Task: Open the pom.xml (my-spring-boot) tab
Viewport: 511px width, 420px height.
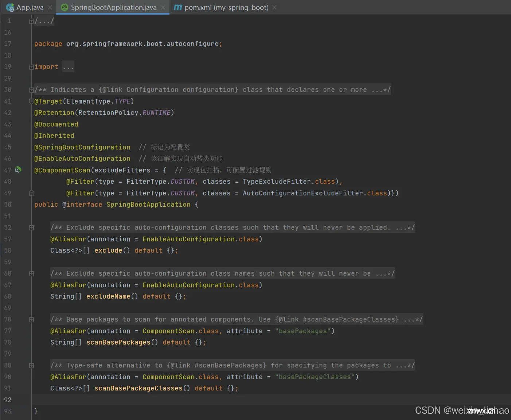Action: tap(226, 7)
